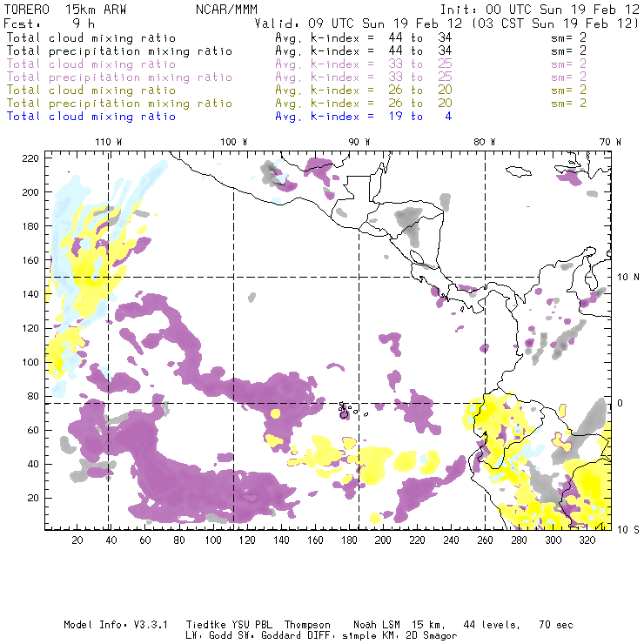The height and width of the screenshot is (644, 644).
Task: Click the '90 W' longitude label
Action: (x=359, y=142)
